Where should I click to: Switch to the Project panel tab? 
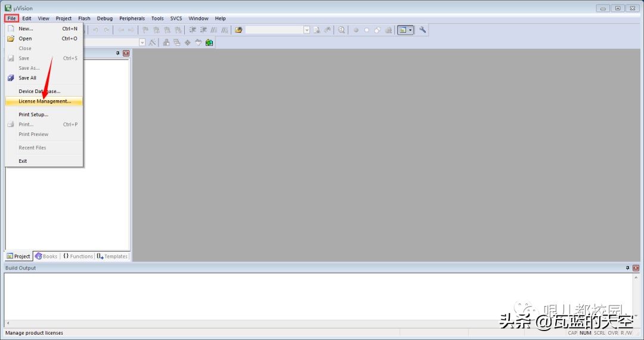tap(18, 256)
